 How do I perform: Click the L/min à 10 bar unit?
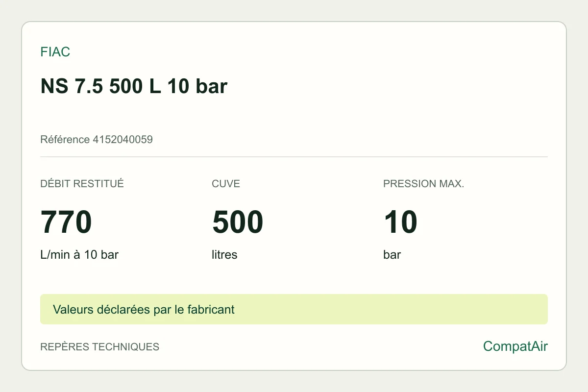[79, 255]
